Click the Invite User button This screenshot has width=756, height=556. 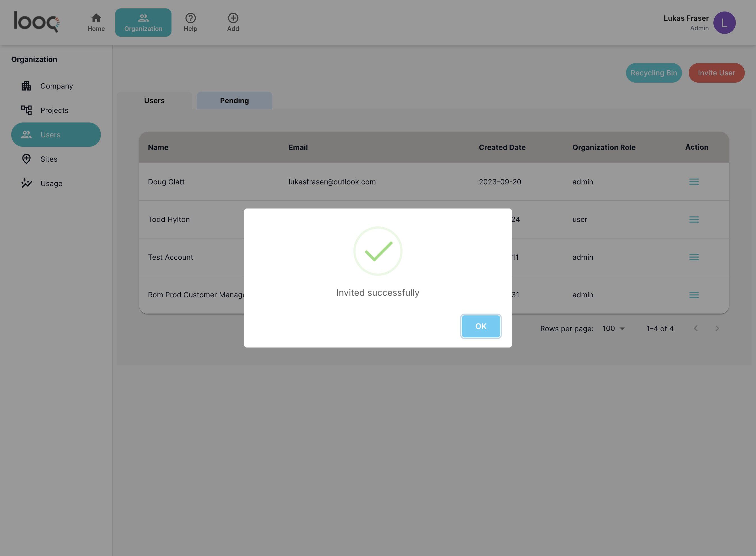[716, 73]
